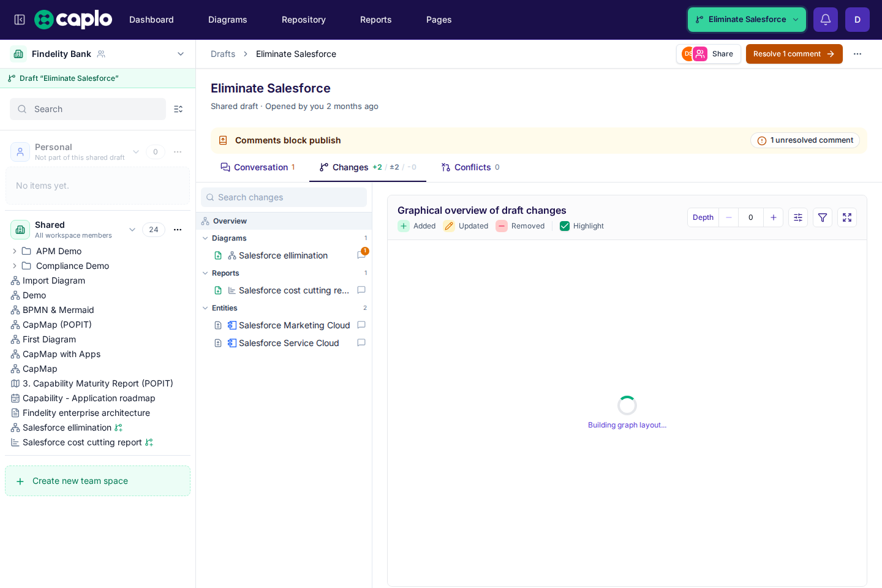Screen dimensions: 882x588
Task: Open the Repository menu
Action: 304,20
